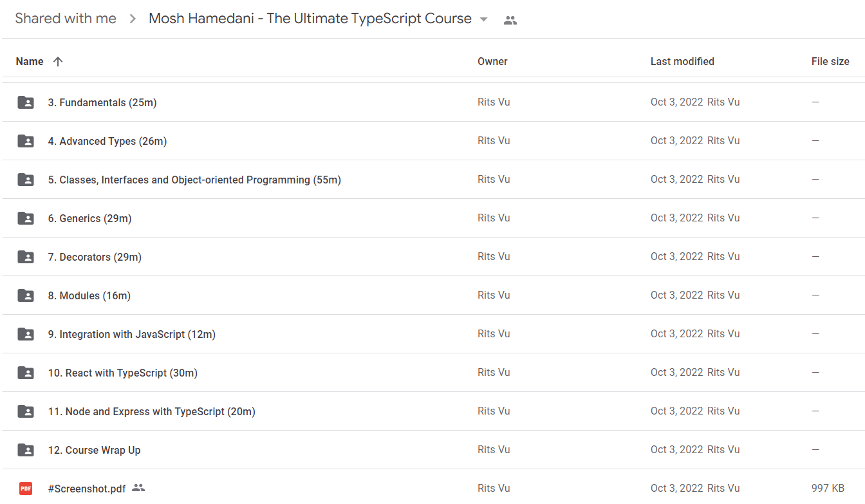Expand the Mosh Hamedani course folder menu
865x504 pixels.
(x=319, y=19)
